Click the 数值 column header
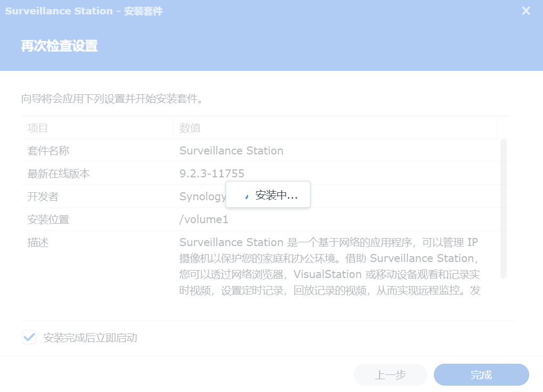The image size is (543, 392). point(190,128)
